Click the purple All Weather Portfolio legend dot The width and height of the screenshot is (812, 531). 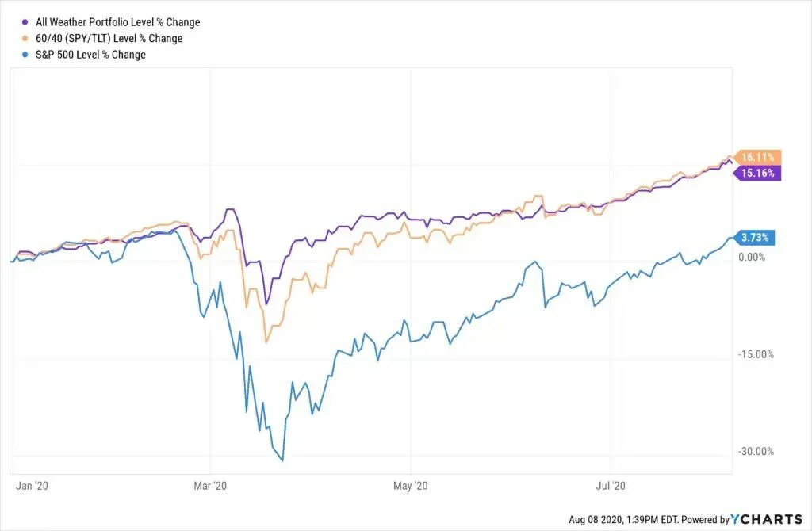click(25, 22)
